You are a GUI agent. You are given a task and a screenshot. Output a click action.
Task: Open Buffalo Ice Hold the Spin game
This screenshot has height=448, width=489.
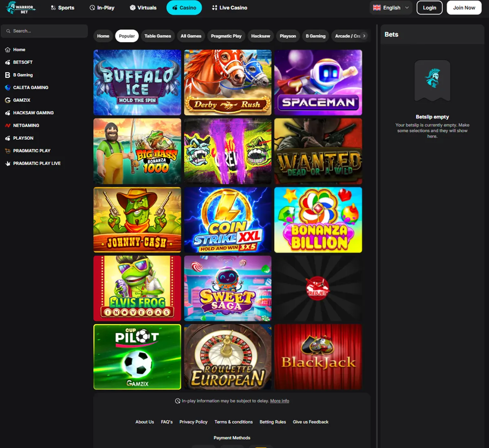137,83
